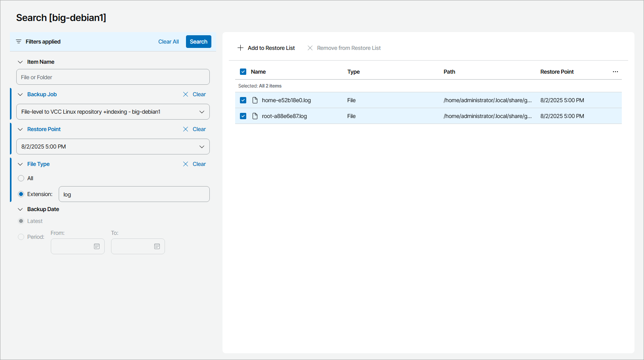The height and width of the screenshot is (360, 644).
Task: Click the calendar icon in the From date field
Action: tap(97, 246)
